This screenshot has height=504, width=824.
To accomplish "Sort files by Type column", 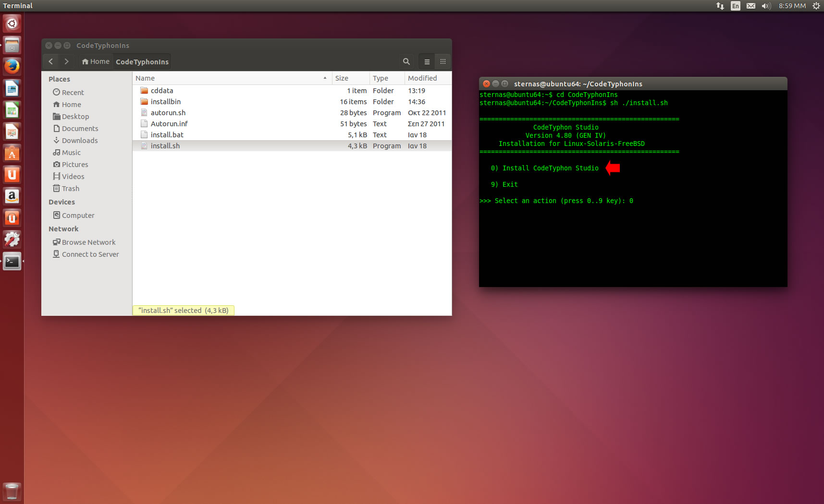I will pos(387,78).
